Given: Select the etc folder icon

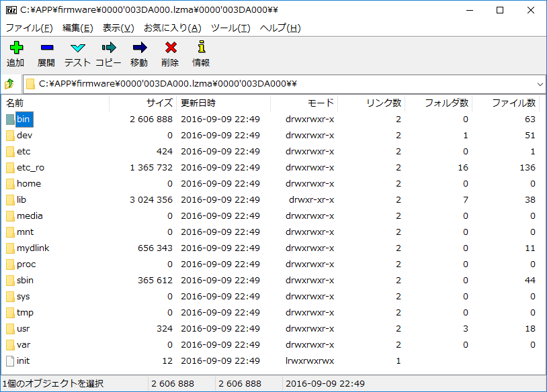Looking at the screenshot, I should 10,152.
